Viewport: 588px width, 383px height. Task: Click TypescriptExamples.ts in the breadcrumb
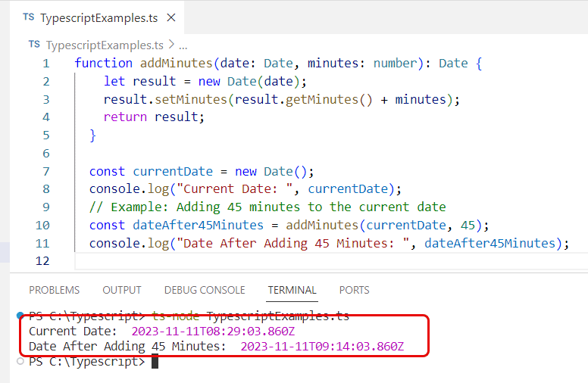point(105,45)
